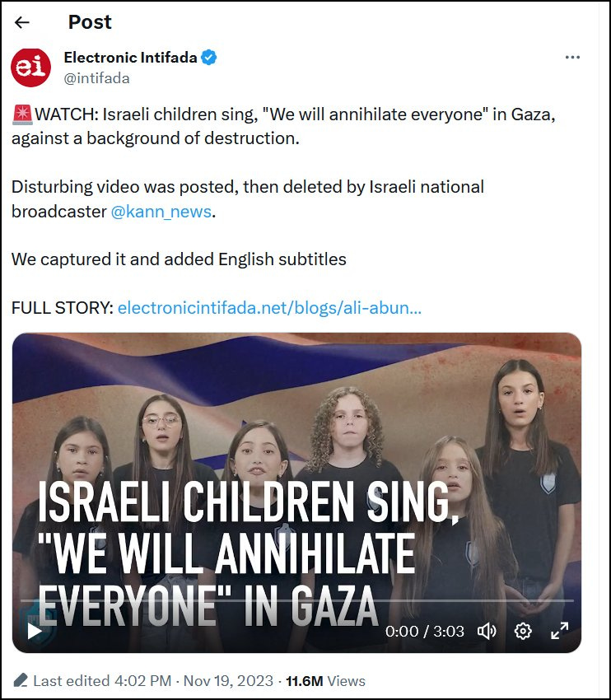This screenshot has height=700, width=611.
Task: Go back using the left arrow icon
Action: click(x=21, y=22)
